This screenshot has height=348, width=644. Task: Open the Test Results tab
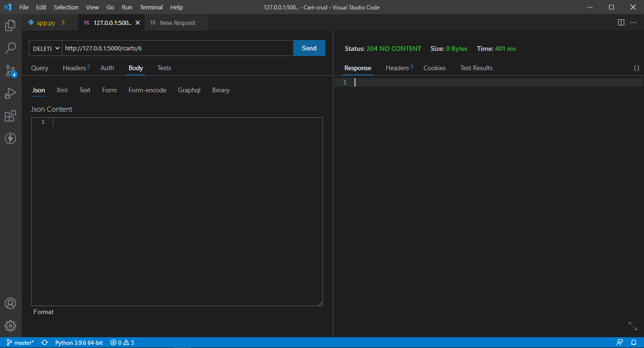click(476, 68)
